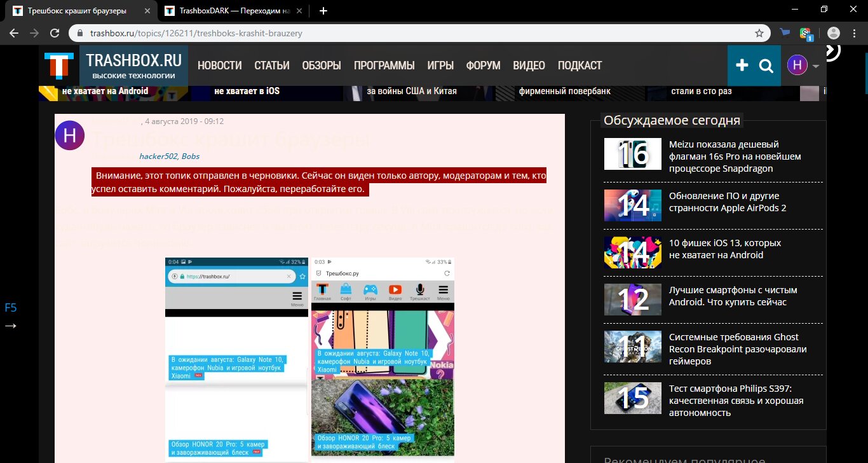Viewport: 868px width, 463px height.
Task: Open the hacker502 user link
Action: point(159,156)
